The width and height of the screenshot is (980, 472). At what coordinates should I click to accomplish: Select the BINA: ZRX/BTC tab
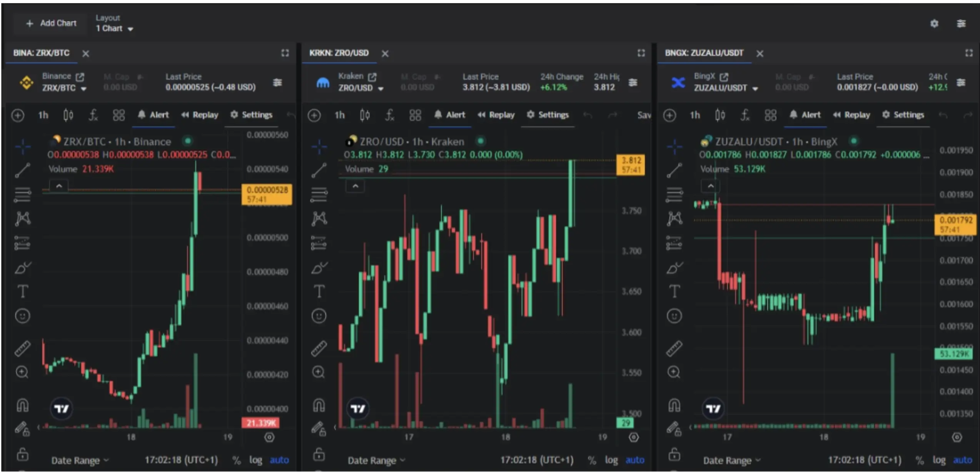coord(41,53)
